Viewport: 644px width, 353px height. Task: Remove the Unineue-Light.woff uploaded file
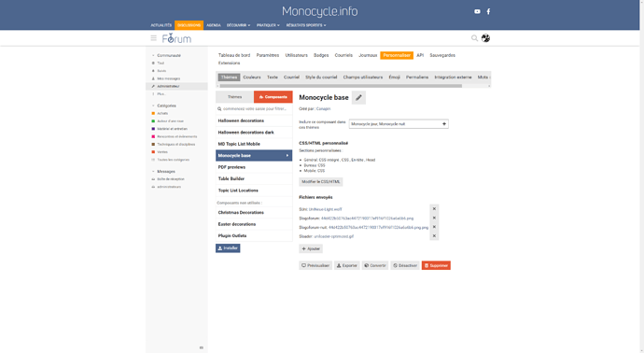(434, 209)
